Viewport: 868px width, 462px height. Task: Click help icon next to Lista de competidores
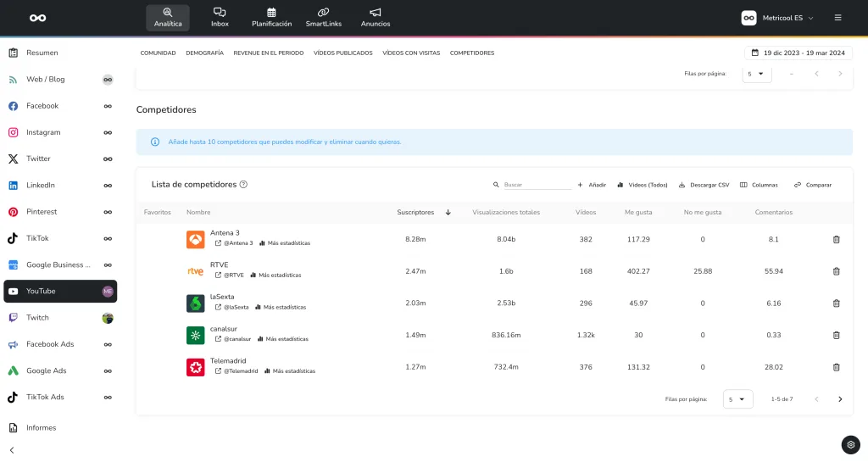pos(243,185)
